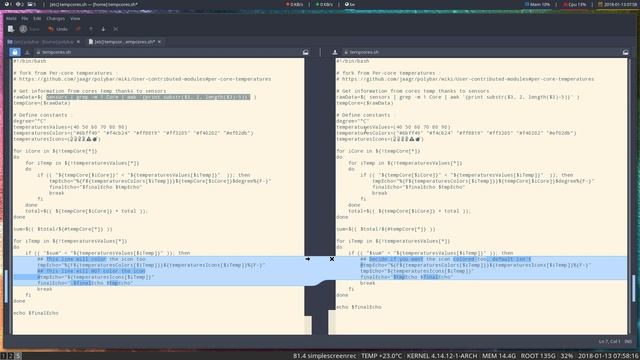Open the Edit menu
This screenshot has width=640, height=360.
[x=37, y=18]
